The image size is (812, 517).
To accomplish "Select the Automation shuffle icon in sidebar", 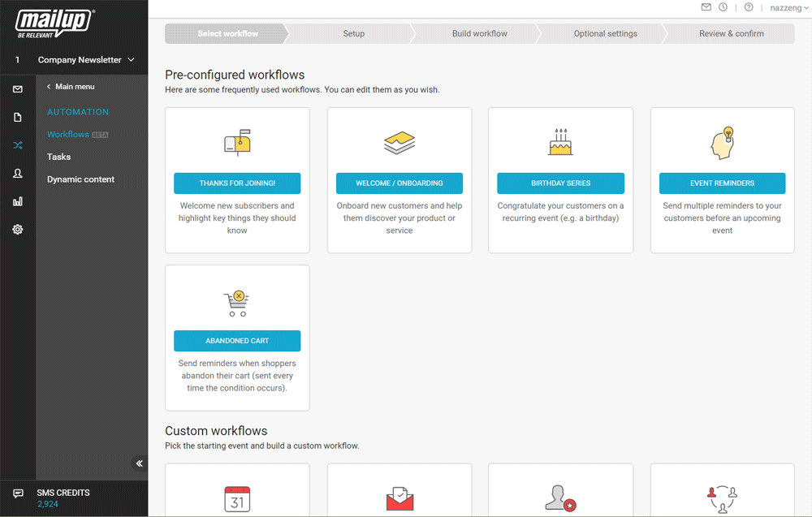I will [x=18, y=145].
